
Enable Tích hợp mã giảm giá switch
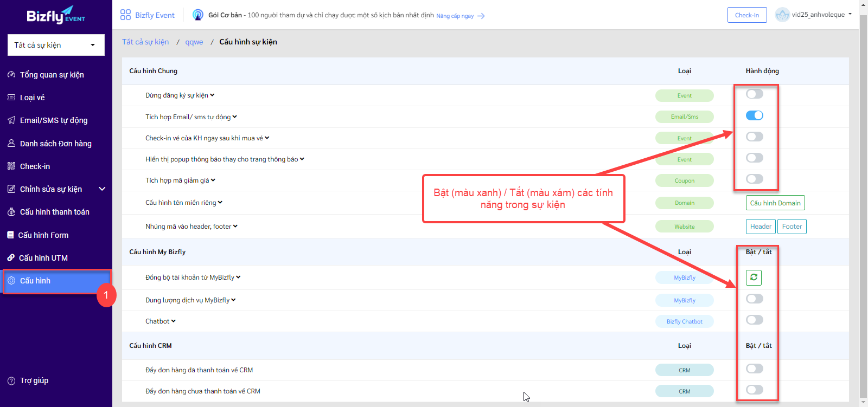[755, 179]
